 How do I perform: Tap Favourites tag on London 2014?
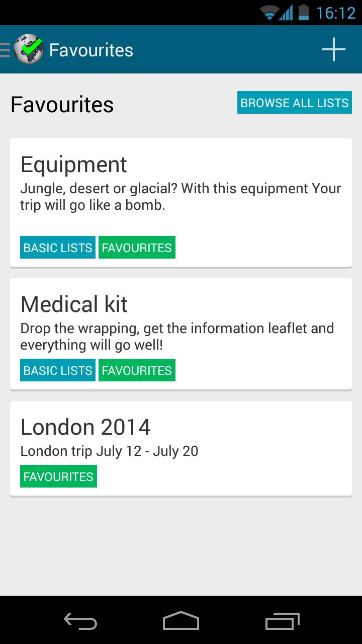pos(58,476)
